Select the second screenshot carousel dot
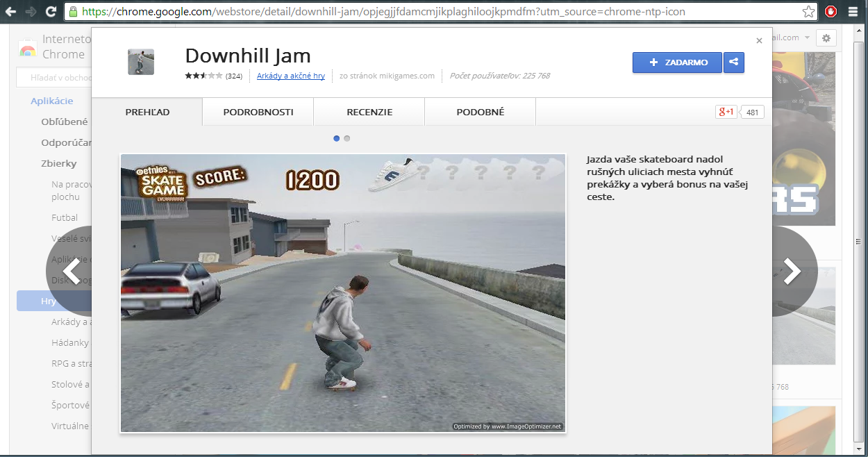Viewport: 868px width, 457px height. click(347, 138)
